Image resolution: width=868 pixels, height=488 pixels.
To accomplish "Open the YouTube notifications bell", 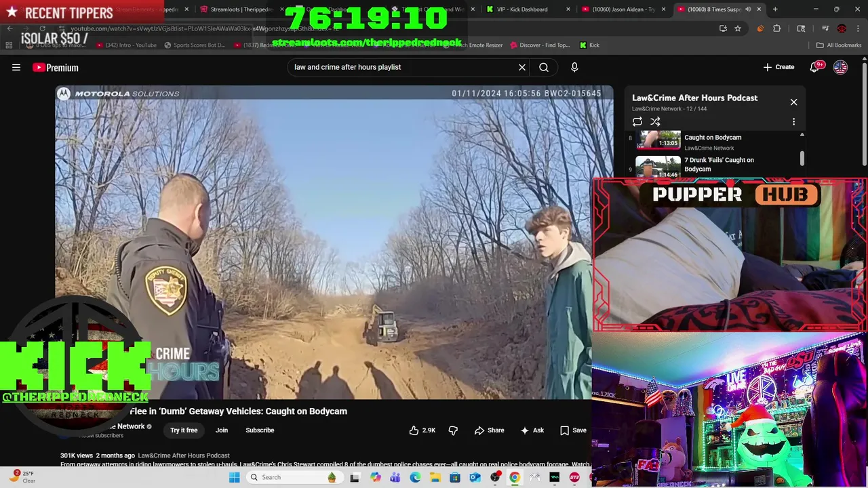I will (816, 67).
